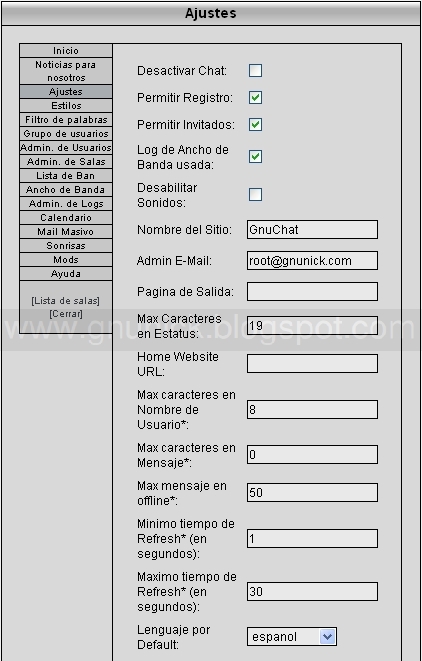Open Admin. de Logs page

coord(66,204)
